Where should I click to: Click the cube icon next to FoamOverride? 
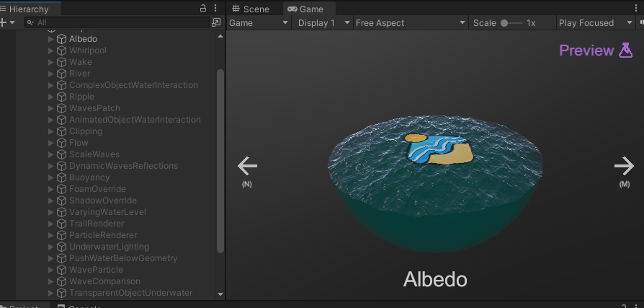click(62, 189)
